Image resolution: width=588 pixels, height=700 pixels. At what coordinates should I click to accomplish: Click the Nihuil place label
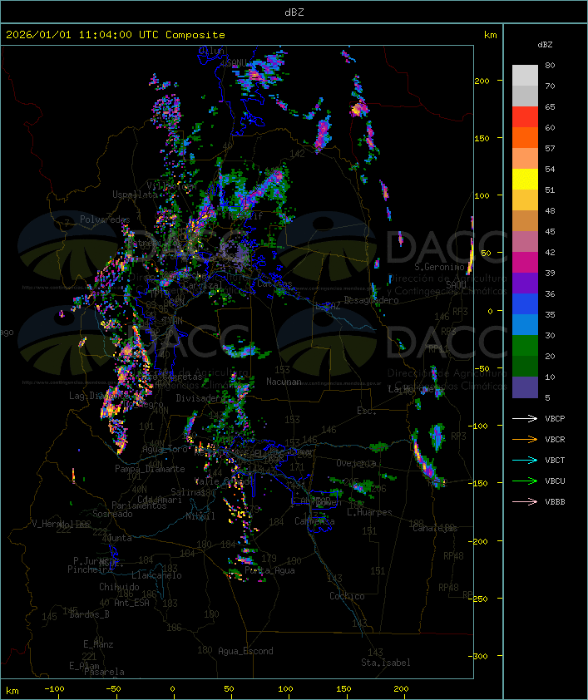pyautogui.click(x=200, y=516)
